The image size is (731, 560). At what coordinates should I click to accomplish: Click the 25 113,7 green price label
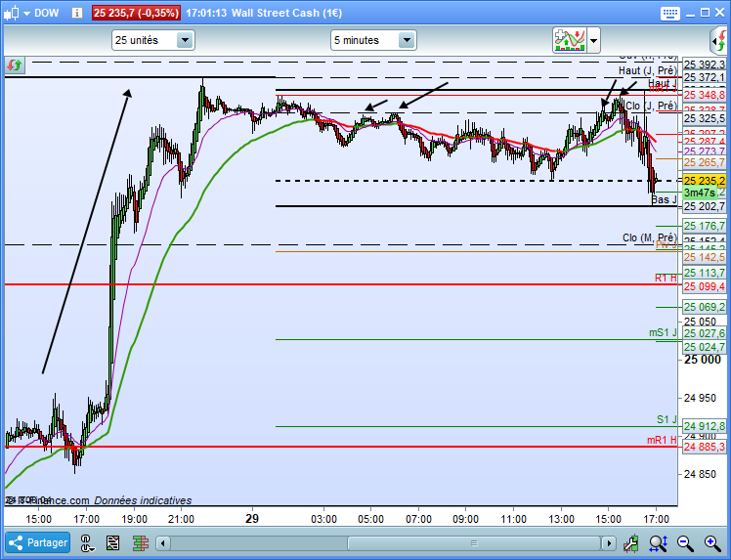705,273
